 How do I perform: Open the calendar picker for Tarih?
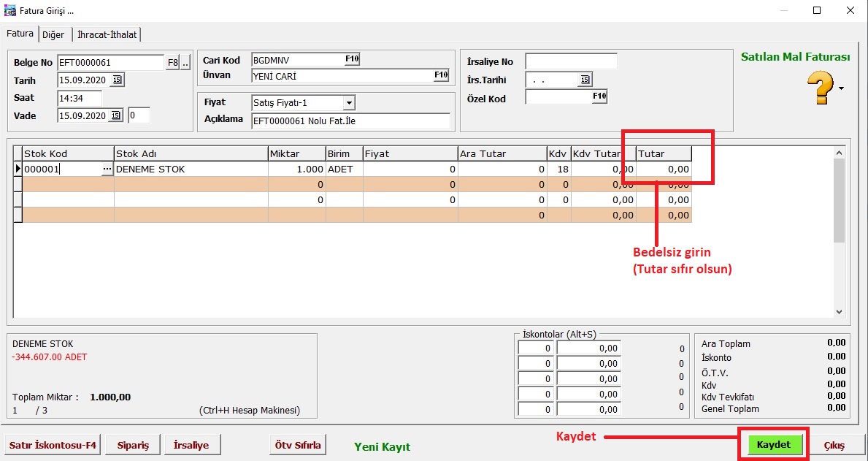[x=118, y=80]
